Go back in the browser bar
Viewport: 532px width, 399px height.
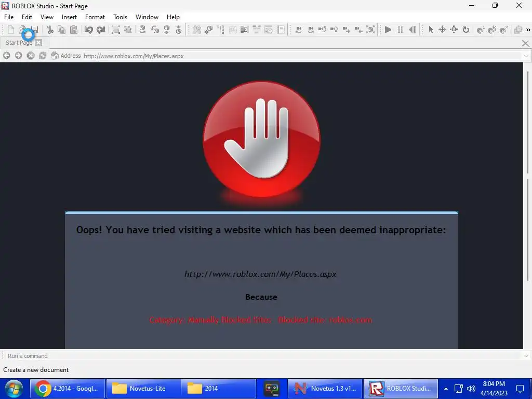click(6, 56)
